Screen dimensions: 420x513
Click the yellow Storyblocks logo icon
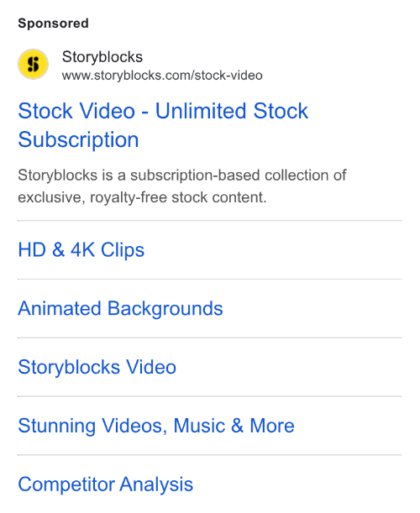pyautogui.click(x=33, y=64)
